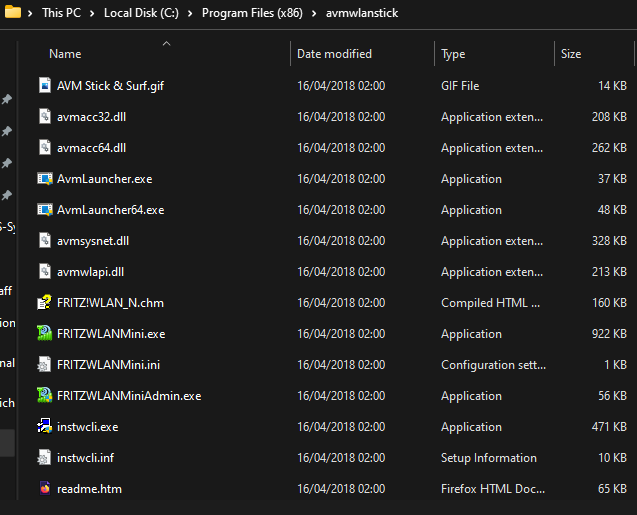Select file name avmacc64.dll
637x515 pixels.
pos(91,148)
